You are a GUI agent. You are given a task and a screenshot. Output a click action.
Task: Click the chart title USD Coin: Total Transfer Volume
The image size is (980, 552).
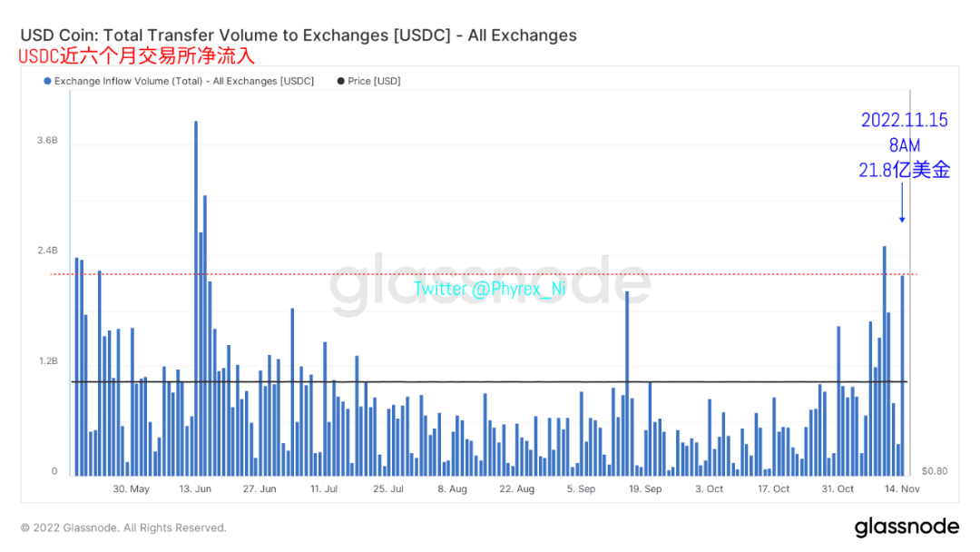[299, 35]
